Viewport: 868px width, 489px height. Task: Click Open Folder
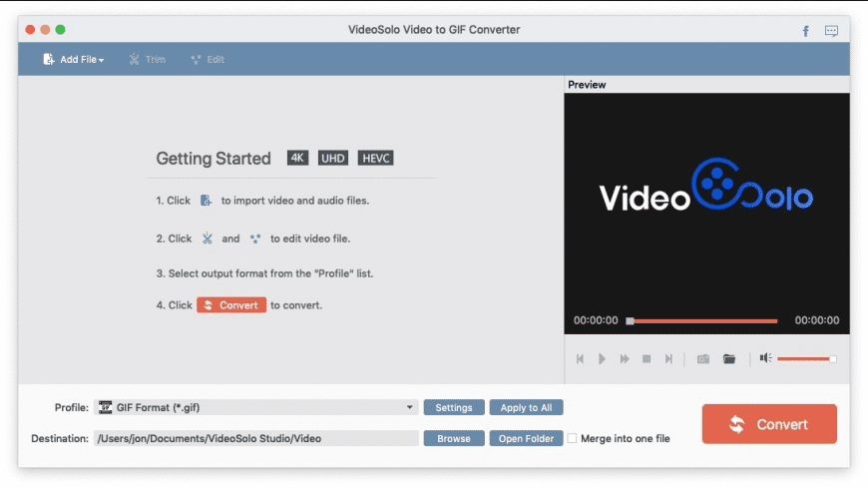pos(526,439)
